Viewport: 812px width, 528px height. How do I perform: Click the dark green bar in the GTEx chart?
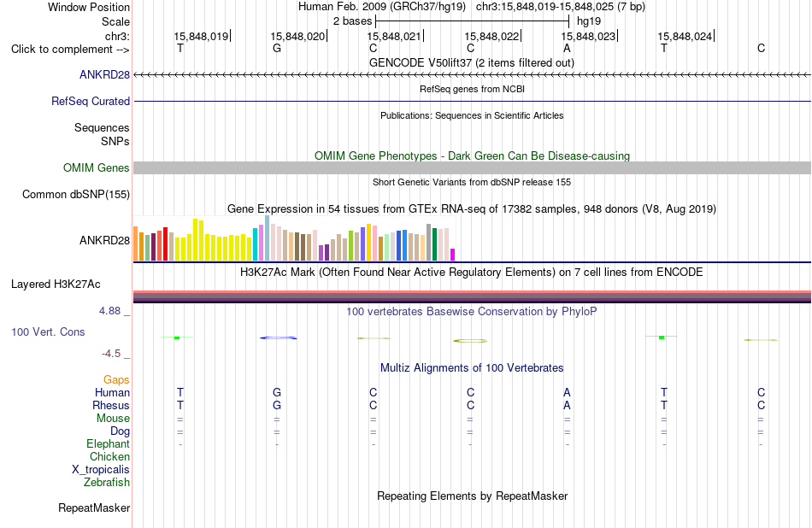(434, 244)
